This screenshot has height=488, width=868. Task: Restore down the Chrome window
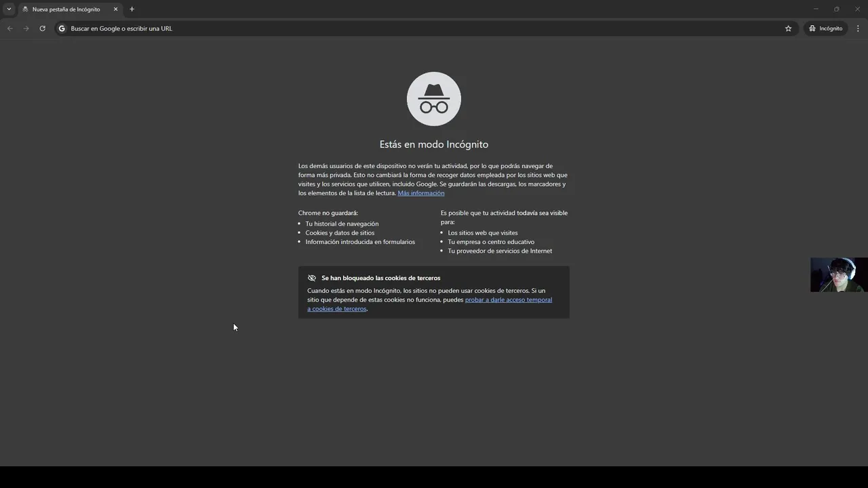click(x=836, y=9)
